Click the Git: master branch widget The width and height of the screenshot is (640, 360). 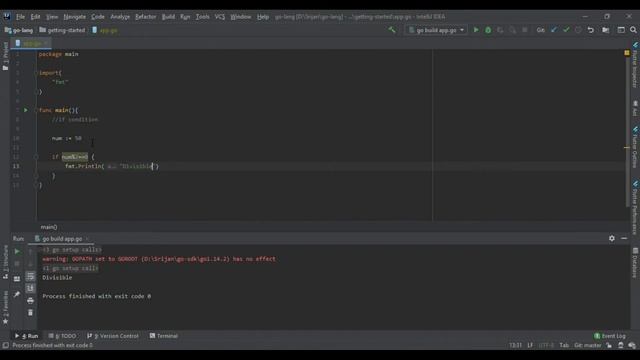588,345
